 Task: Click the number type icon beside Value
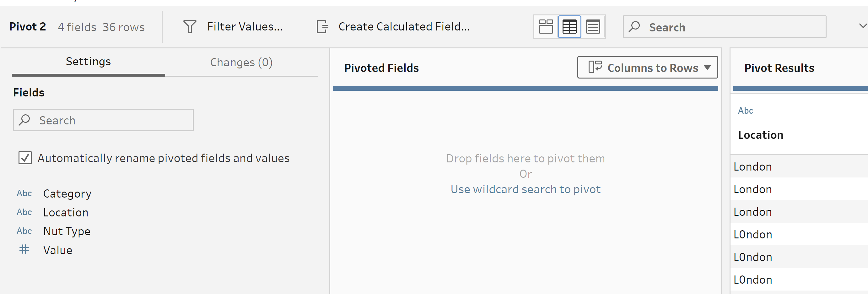point(24,250)
